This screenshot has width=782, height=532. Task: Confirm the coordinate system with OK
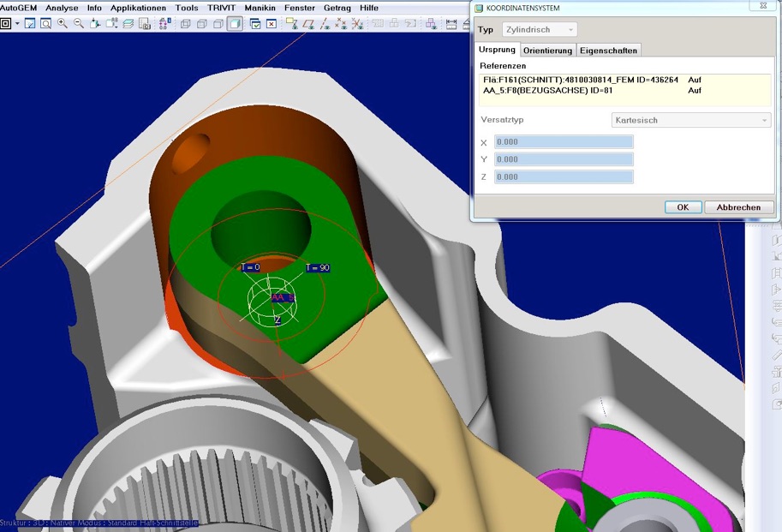click(x=684, y=207)
